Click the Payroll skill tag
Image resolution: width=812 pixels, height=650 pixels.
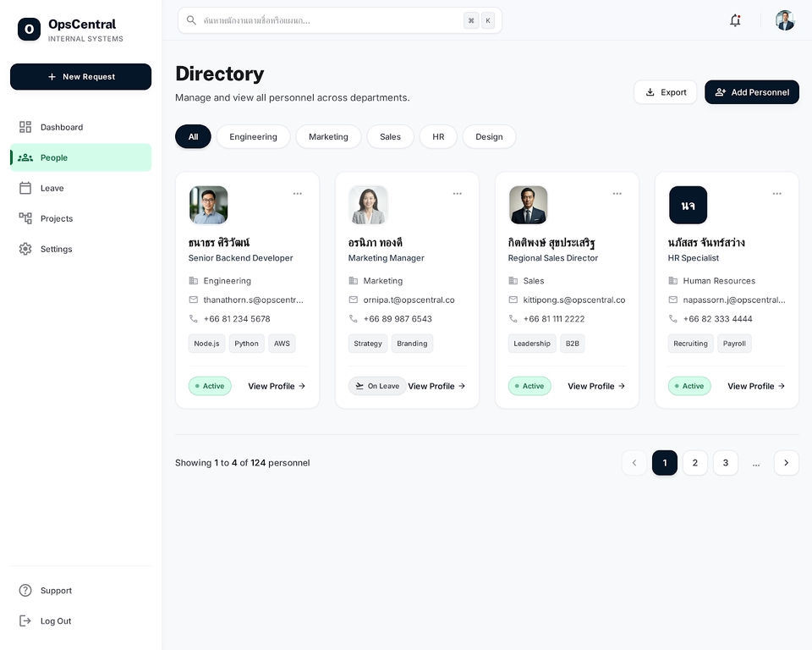tap(734, 343)
